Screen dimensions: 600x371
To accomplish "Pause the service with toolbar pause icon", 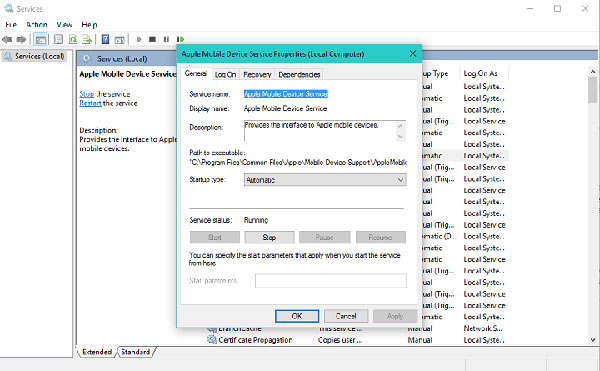I will (x=166, y=39).
